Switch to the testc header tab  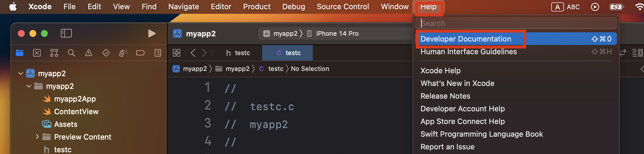tap(238, 53)
